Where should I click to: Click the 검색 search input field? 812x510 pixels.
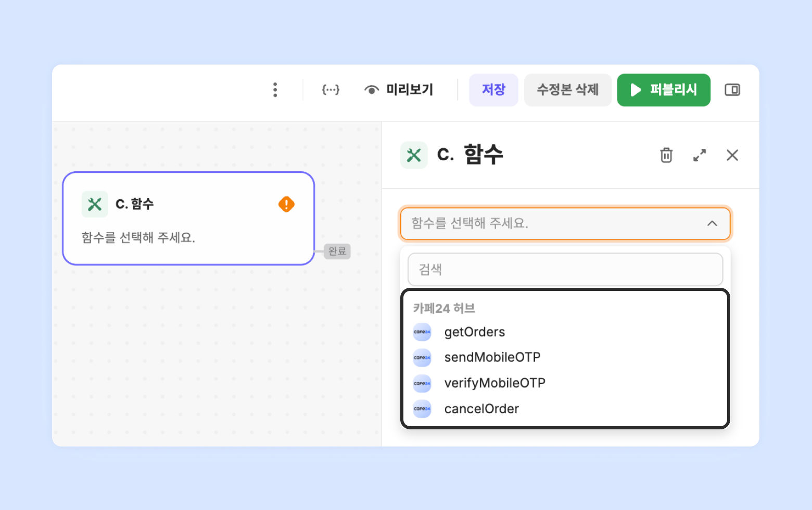(565, 270)
